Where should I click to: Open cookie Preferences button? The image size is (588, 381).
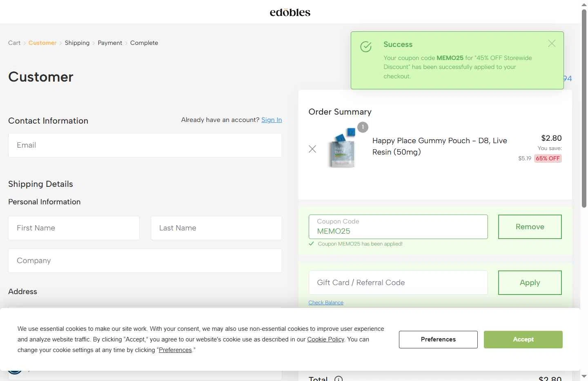coord(438,339)
